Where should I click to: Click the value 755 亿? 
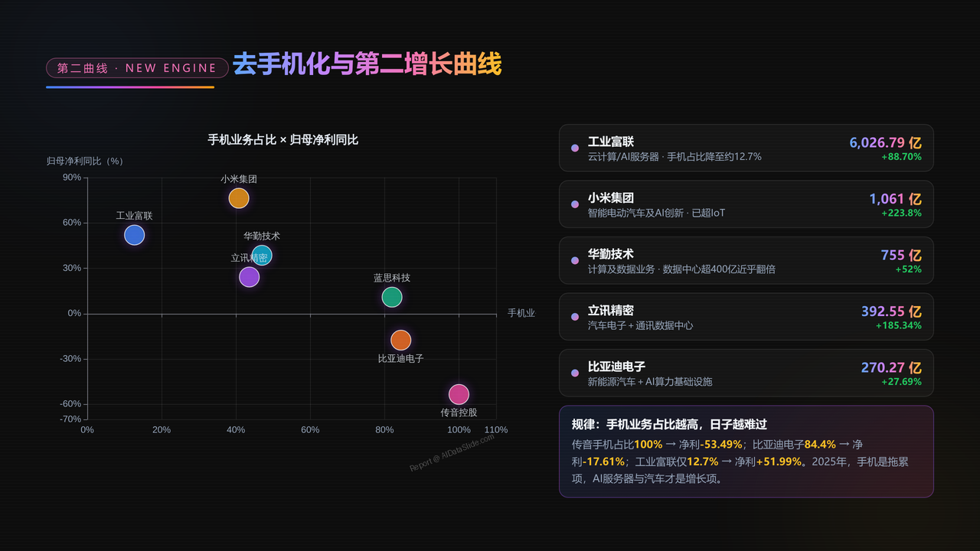(901, 256)
